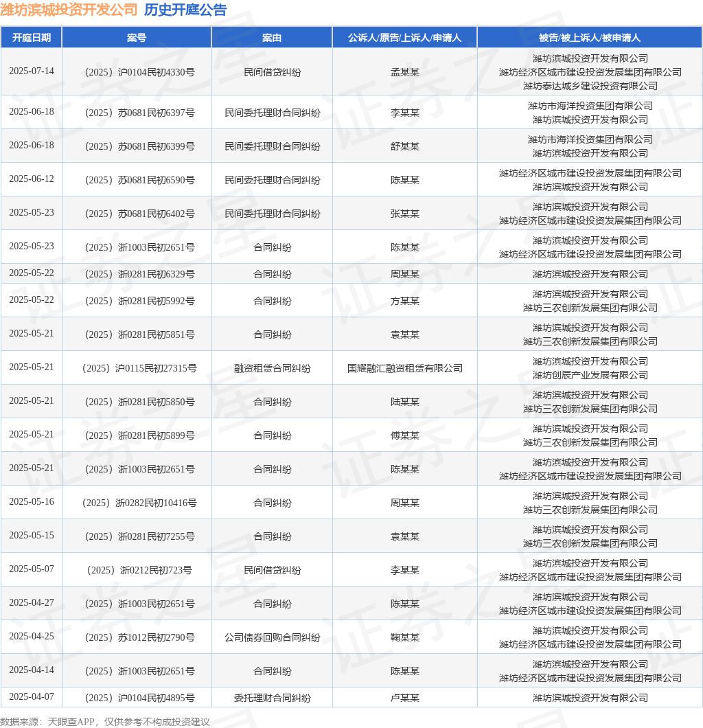Select date cell 2025-04-07
The width and height of the screenshot is (703, 728).
pos(32,696)
